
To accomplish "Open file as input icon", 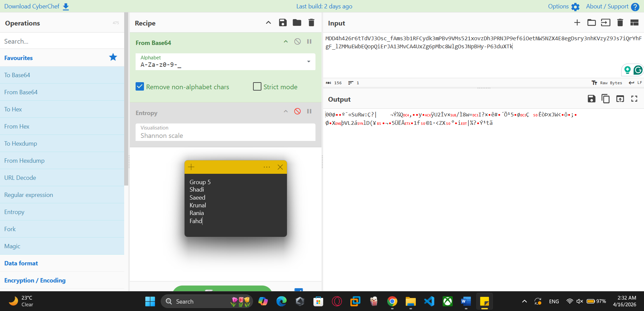I will click(x=606, y=22).
